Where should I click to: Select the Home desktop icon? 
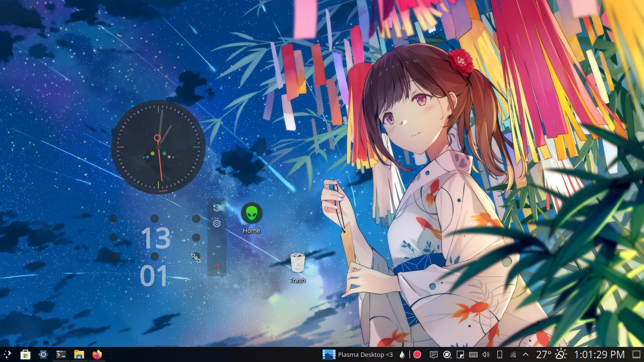(252, 219)
